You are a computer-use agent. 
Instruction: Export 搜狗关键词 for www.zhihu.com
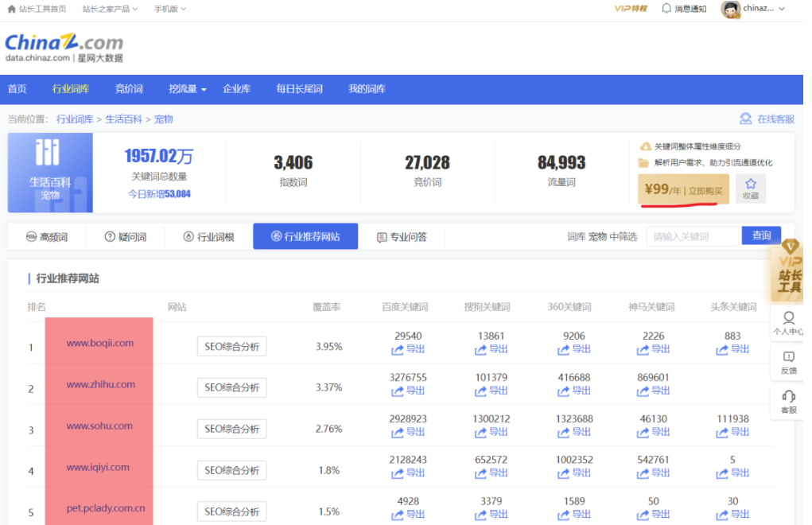pyautogui.click(x=491, y=391)
